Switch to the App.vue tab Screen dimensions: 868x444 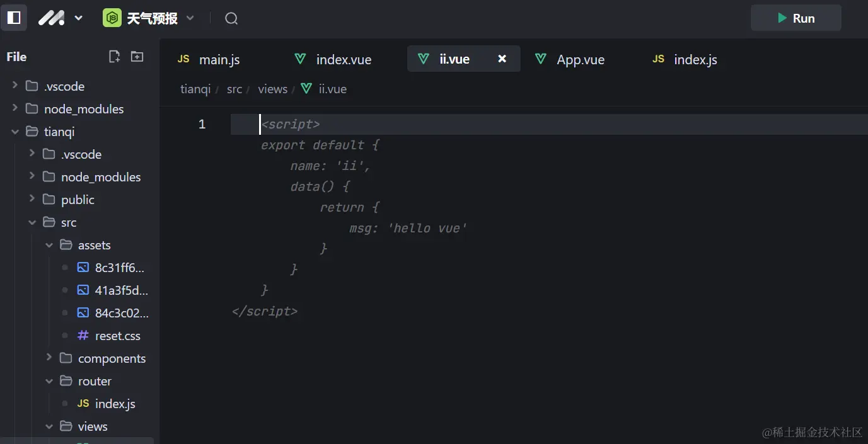point(580,59)
